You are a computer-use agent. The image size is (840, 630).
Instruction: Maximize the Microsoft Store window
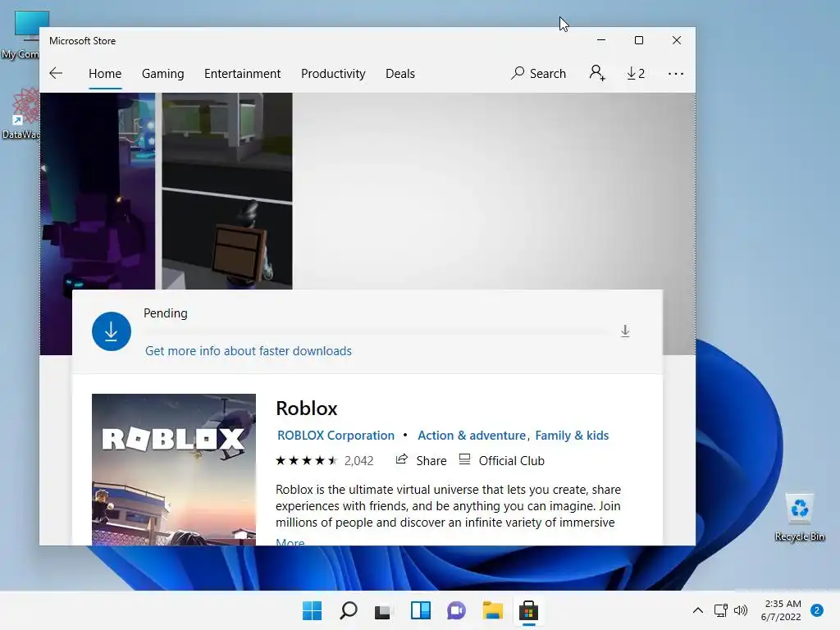(638, 40)
